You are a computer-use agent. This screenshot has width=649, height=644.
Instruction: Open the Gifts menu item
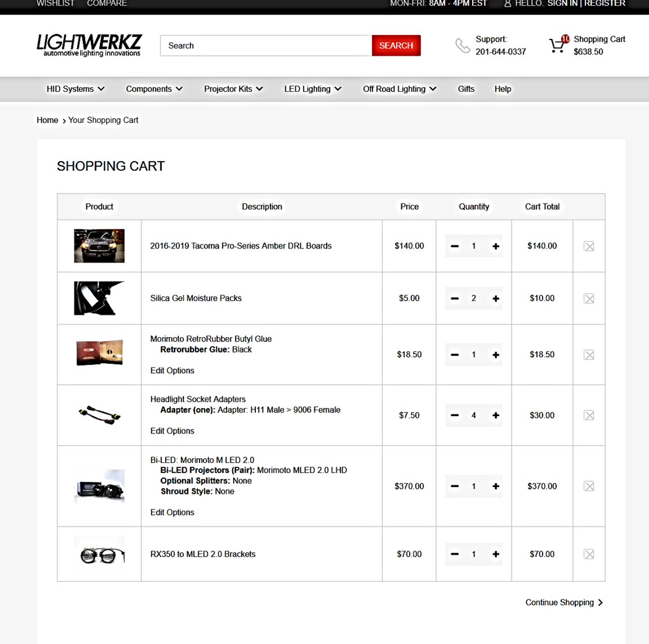(x=466, y=89)
